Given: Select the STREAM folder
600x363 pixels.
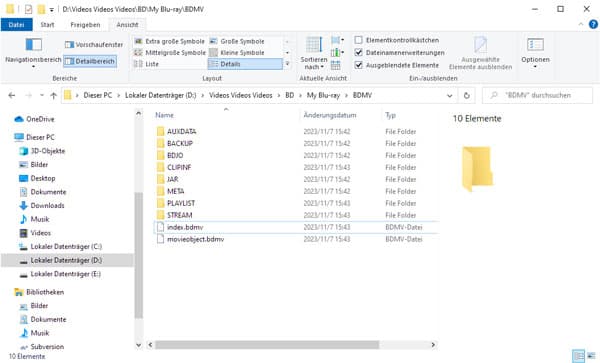Looking at the screenshot, I should pos(179,215).
